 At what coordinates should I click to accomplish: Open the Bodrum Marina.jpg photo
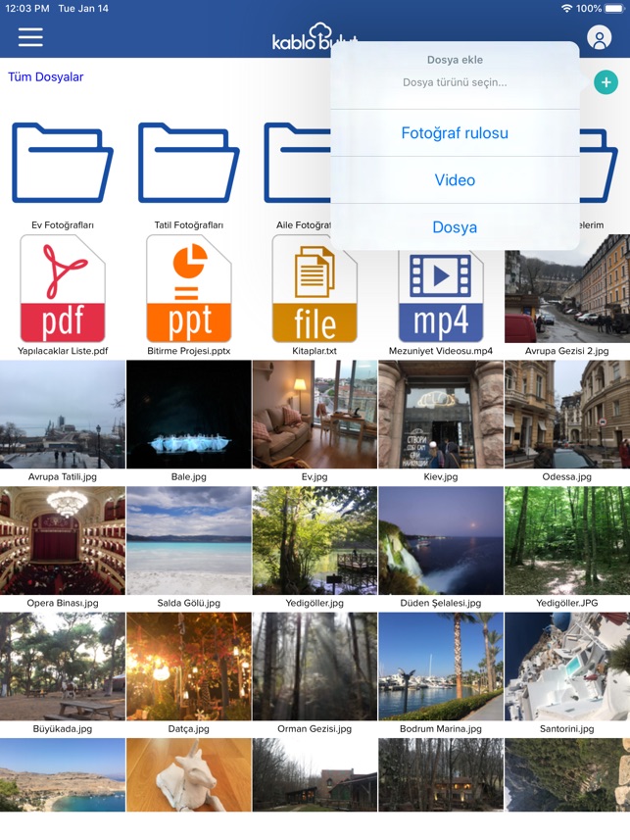point(441,667)
